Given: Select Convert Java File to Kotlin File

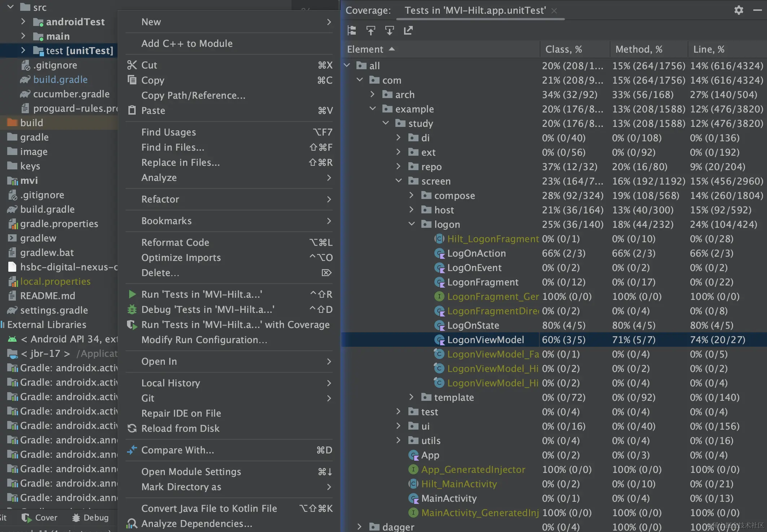Looking at the screenshot, I should click(x=229, y=509).
